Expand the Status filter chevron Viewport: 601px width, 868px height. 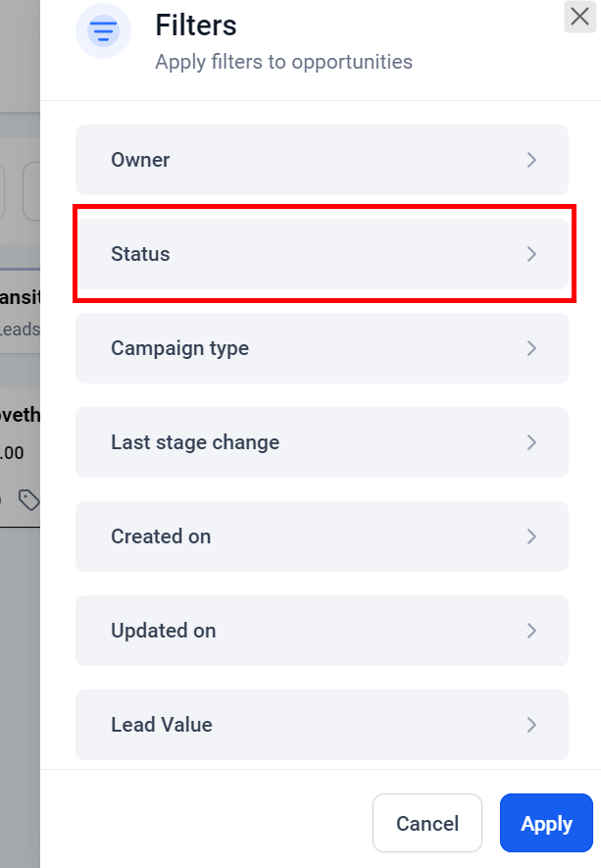pos(531,254)
